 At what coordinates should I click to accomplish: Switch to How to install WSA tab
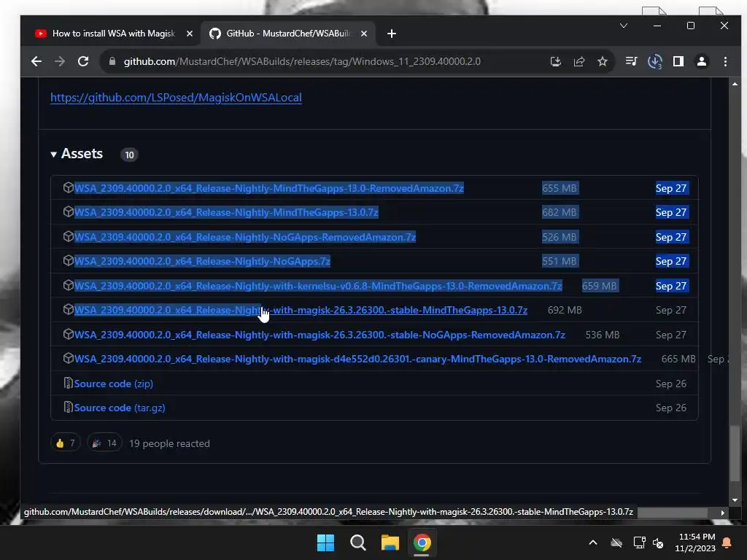113,34
